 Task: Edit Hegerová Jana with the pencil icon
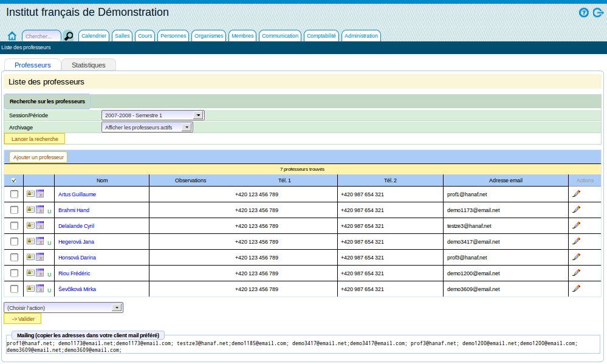[x=577, y=241]
